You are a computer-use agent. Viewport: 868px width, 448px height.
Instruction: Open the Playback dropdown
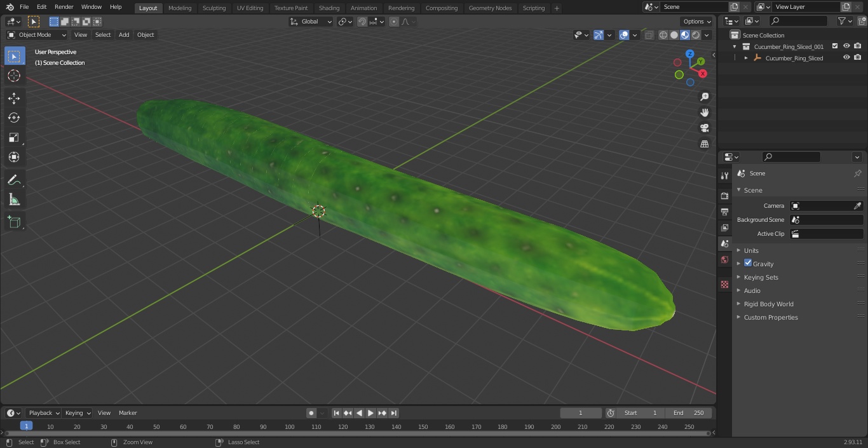(43, 413)
